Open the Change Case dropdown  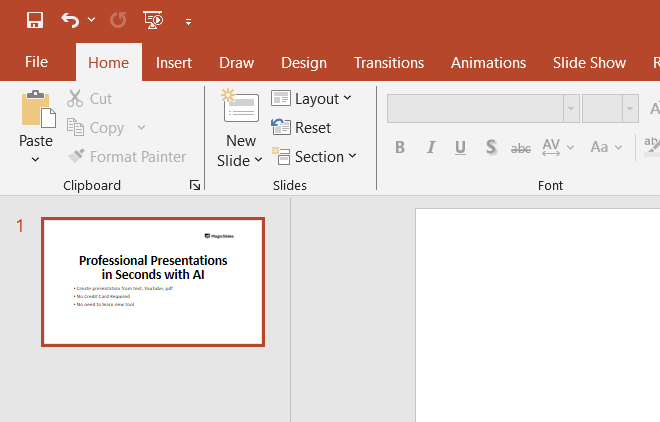605,148
